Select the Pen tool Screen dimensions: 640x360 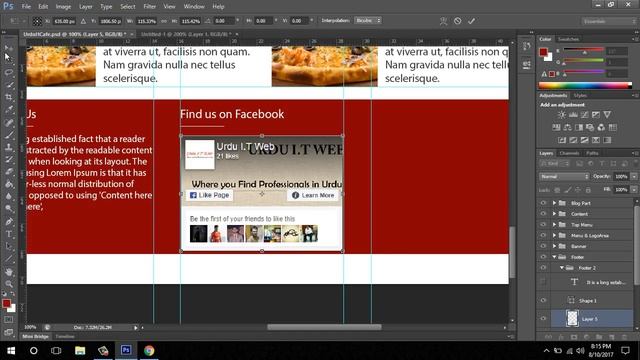[x=9, y=222]
